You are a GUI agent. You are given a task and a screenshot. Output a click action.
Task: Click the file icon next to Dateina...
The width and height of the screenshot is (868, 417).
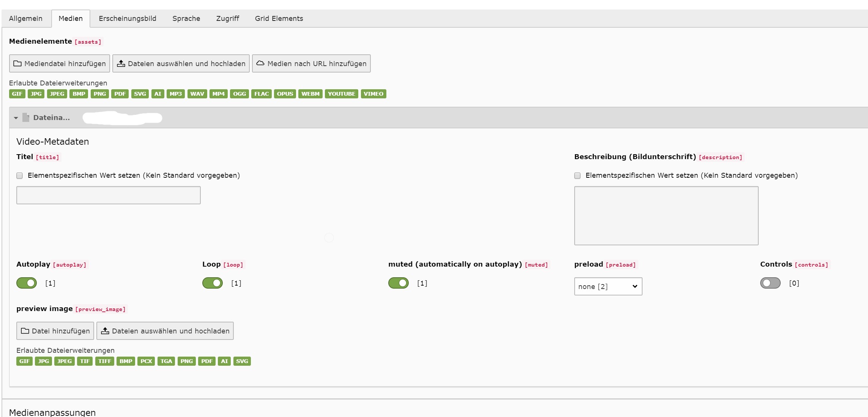[x=26, y=117]
